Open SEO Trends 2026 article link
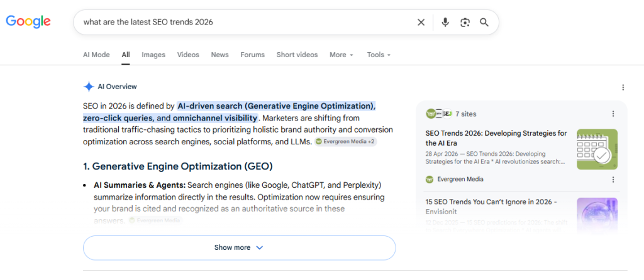This screenshot has height=280, width=644. (497, 138)
